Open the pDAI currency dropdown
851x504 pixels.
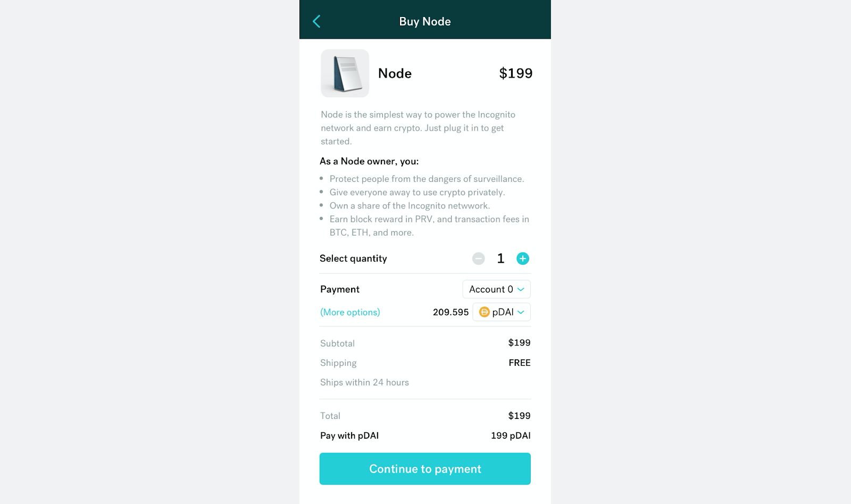502,312
